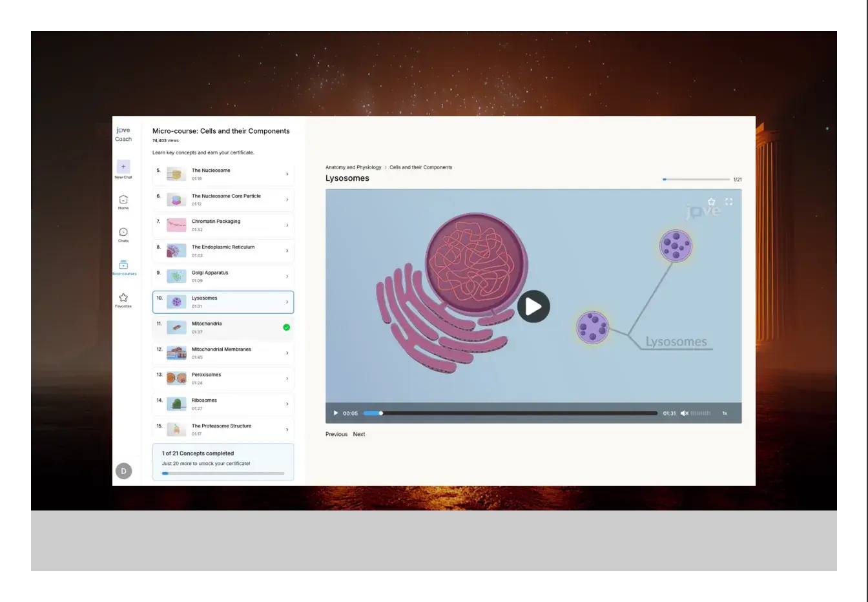Click the video seek progress bar

(x=510, y=413)
